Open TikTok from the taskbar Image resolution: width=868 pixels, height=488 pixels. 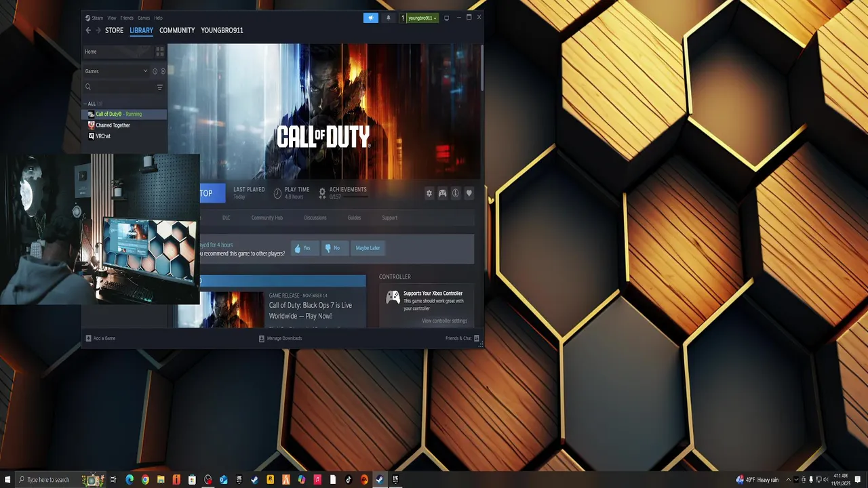coord(349,480)
